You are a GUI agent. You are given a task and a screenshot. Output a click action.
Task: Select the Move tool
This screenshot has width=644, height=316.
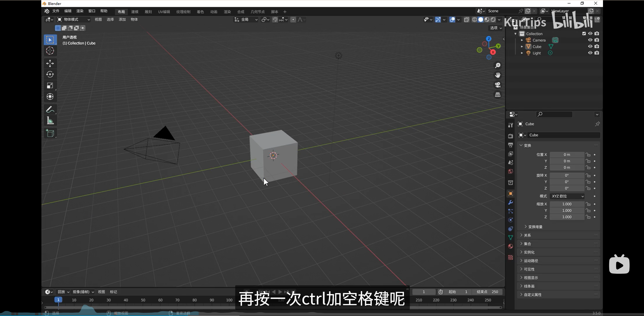[x=50, y=63]
